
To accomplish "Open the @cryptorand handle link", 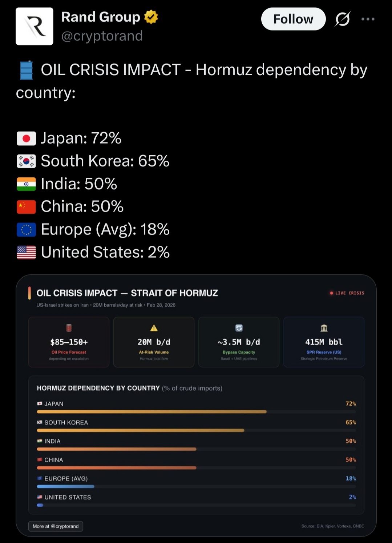I will click(102, 36).
